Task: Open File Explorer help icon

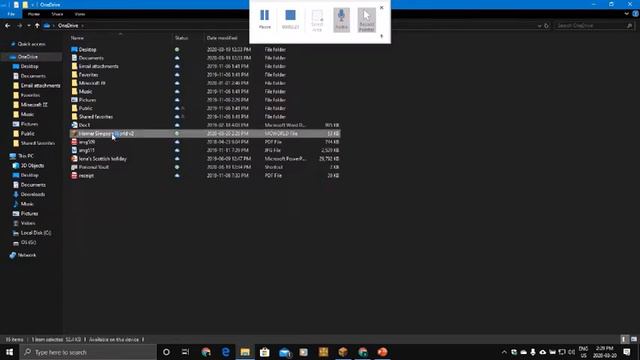Action: coord(635,14)
